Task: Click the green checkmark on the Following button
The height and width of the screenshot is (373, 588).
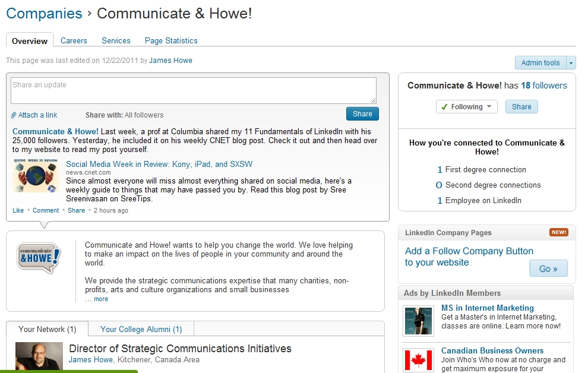Action: [444, 107]
